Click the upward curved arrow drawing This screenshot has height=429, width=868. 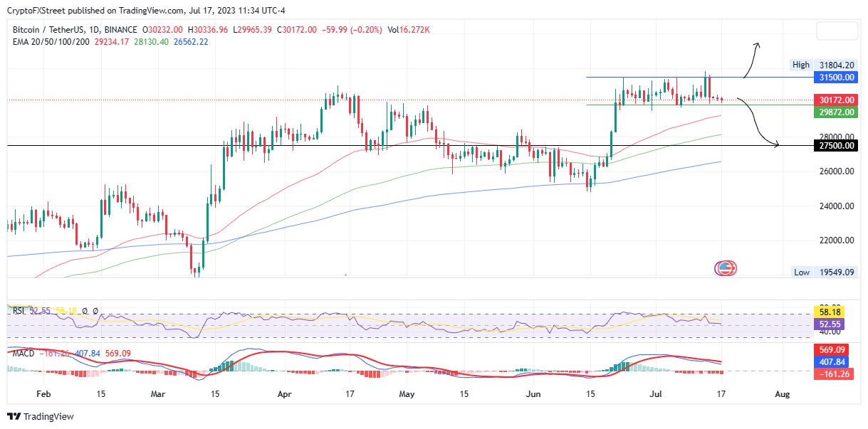(751, 59)
